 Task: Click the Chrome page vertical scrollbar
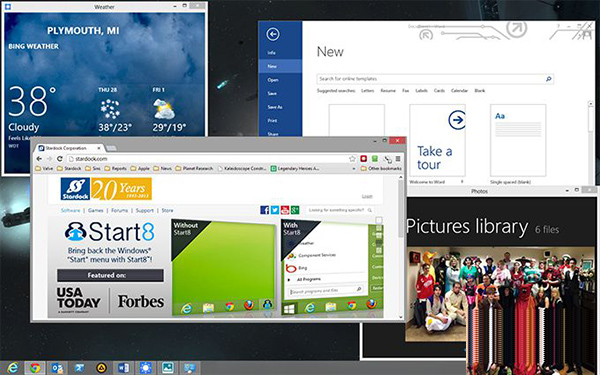click(401, 246)
